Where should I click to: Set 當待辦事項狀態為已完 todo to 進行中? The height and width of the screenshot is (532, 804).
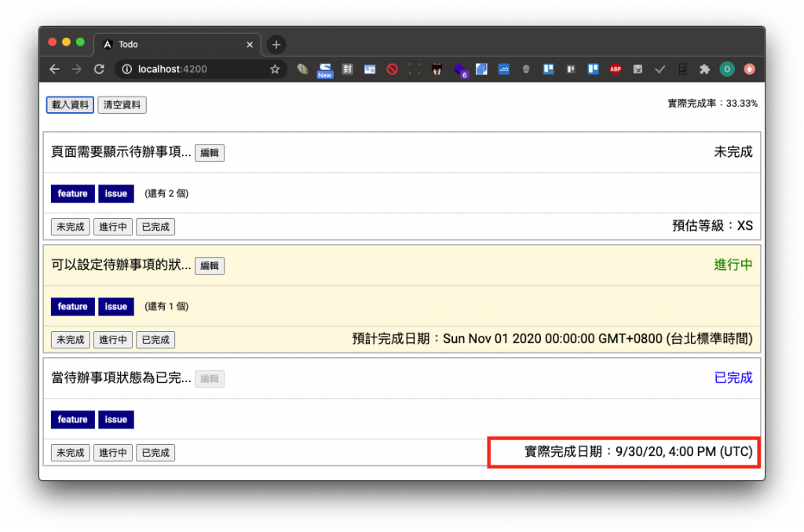coord(113,453)
